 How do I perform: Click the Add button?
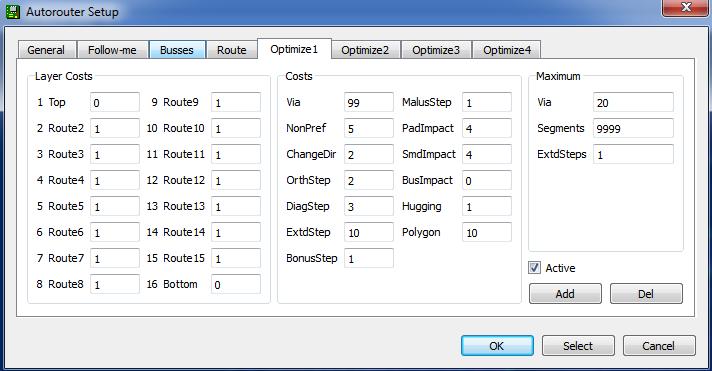[565, 294]
